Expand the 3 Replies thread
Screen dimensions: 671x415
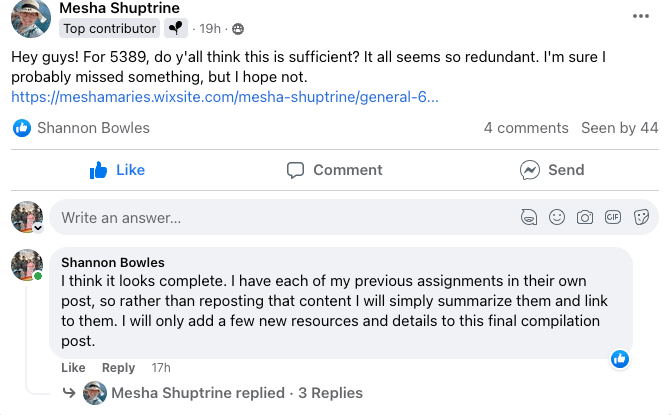point(331,393)
